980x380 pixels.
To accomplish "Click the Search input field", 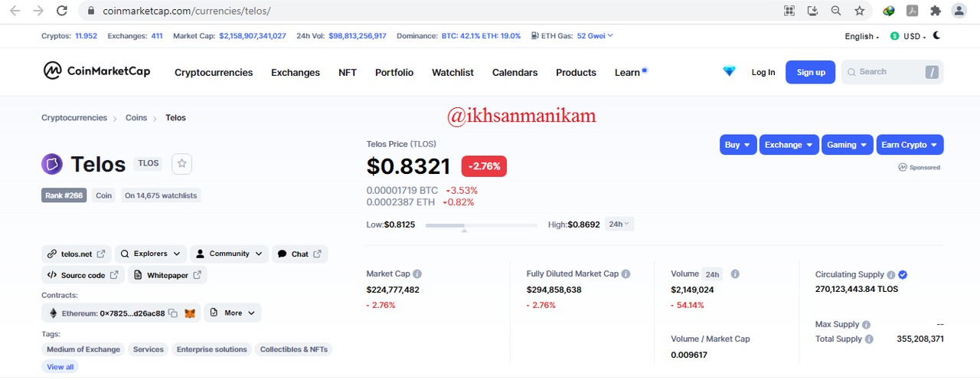I will click(x=892, y=72).
